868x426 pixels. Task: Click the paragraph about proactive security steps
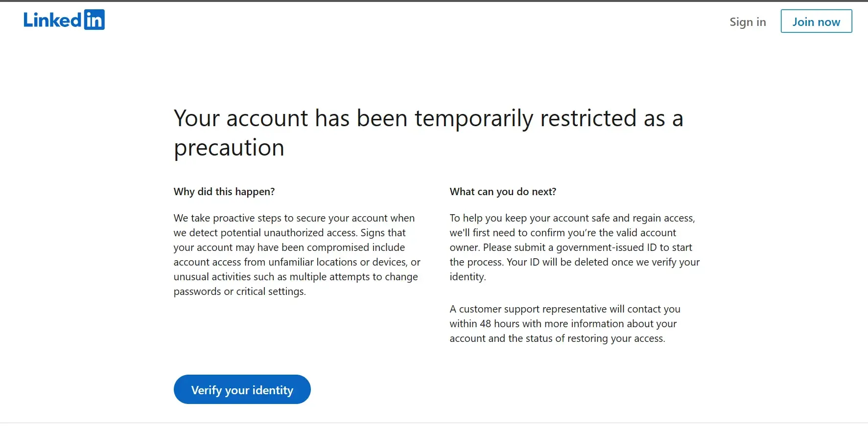pyautogui.click(x=296, y=254)
